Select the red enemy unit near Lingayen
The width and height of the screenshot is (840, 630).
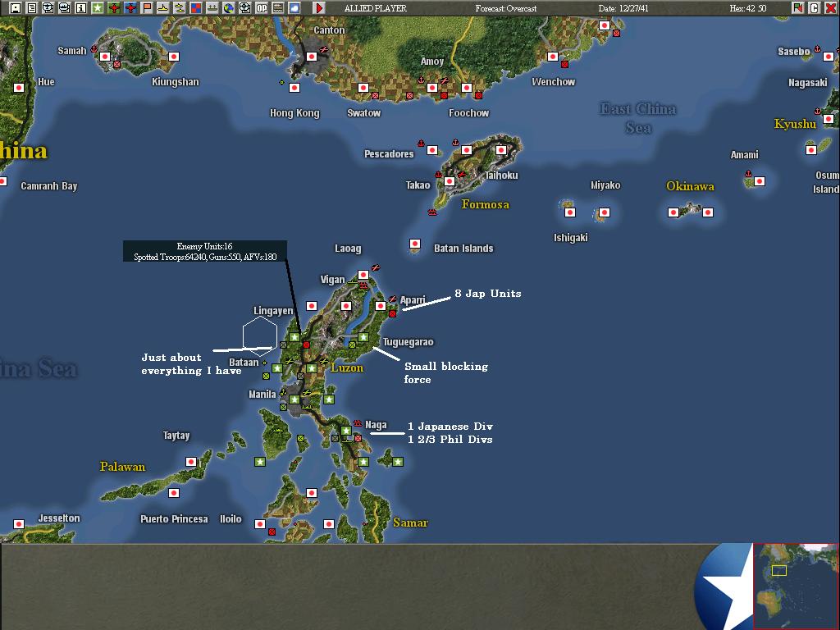tap(307, 345)
